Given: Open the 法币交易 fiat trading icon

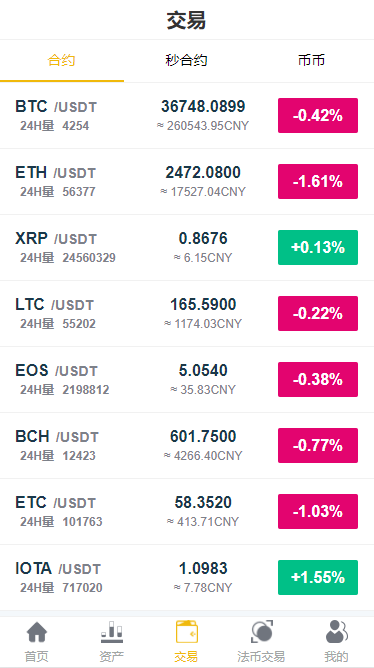Looking at the screenshot, I should coord(261,632).
